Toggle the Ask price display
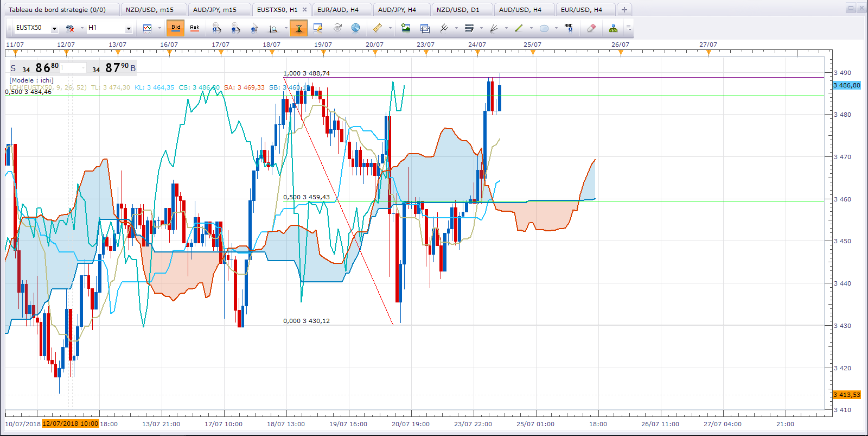 point(195,28)
